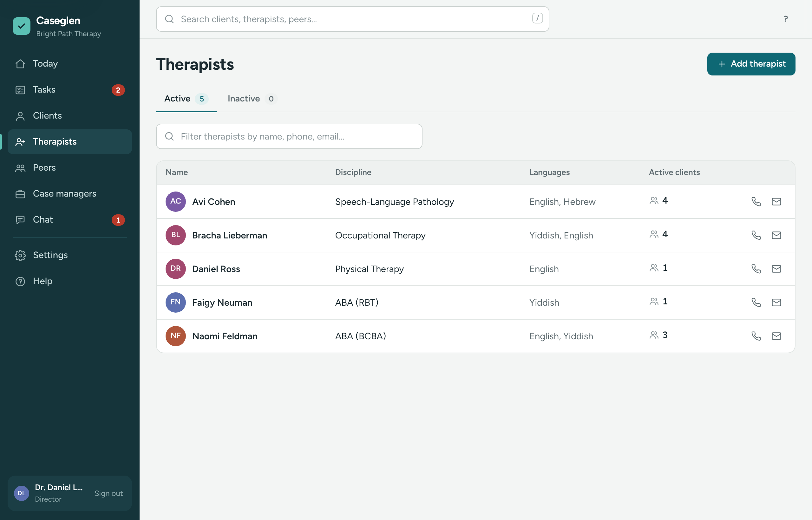Open Case managers in the sidebar
Viewport: 812px width, 520px height.
point(69,194)
